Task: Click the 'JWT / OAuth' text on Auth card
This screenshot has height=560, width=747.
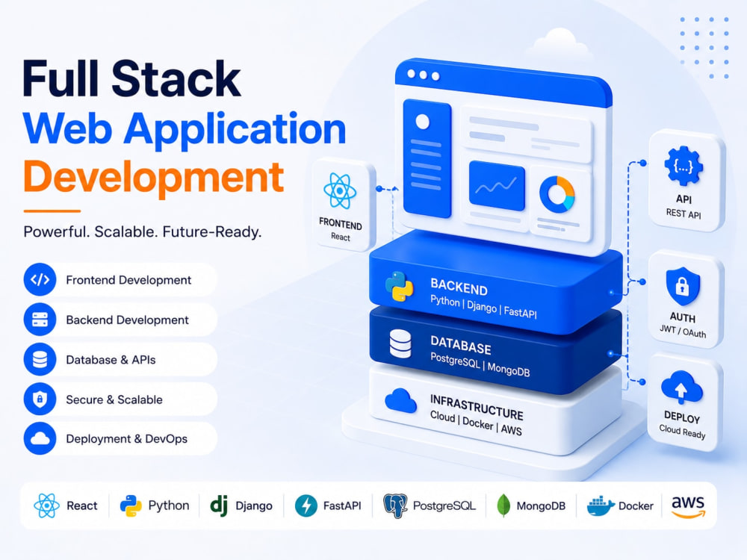Action: coord(683,331)
